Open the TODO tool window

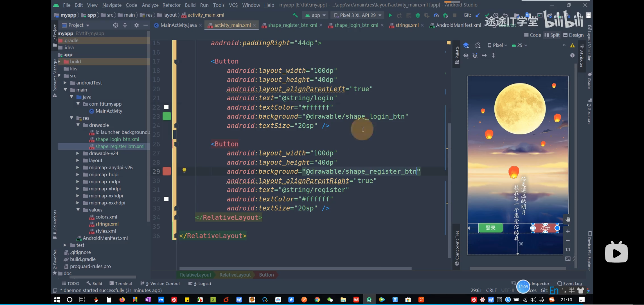tap(71, 284)
